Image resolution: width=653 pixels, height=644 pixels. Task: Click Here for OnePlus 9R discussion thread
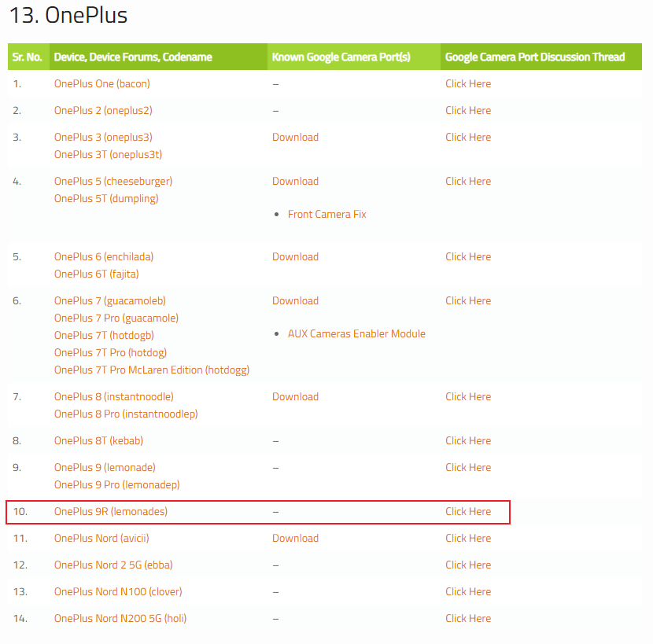468,512
